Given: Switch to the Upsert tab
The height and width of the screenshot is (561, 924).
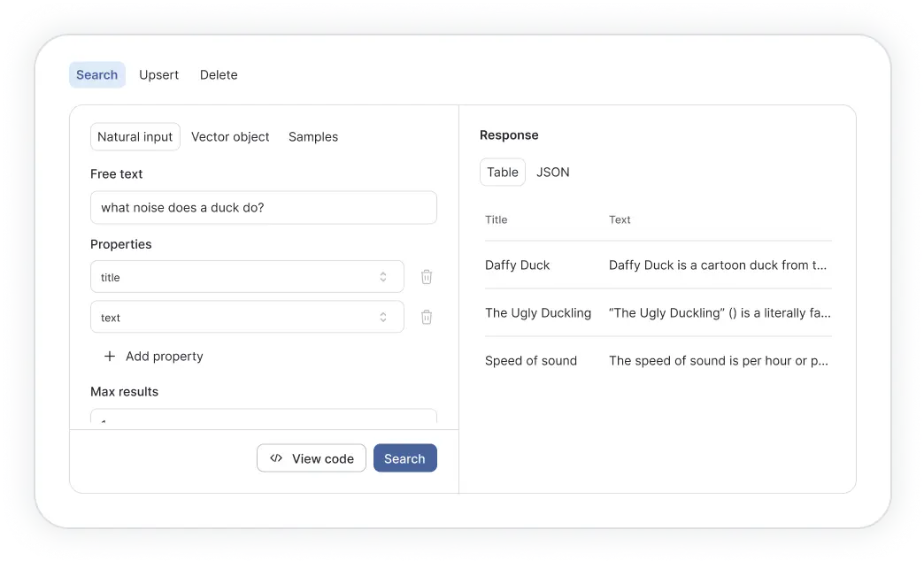Looking at the screenshot, I should click(158, 75).
